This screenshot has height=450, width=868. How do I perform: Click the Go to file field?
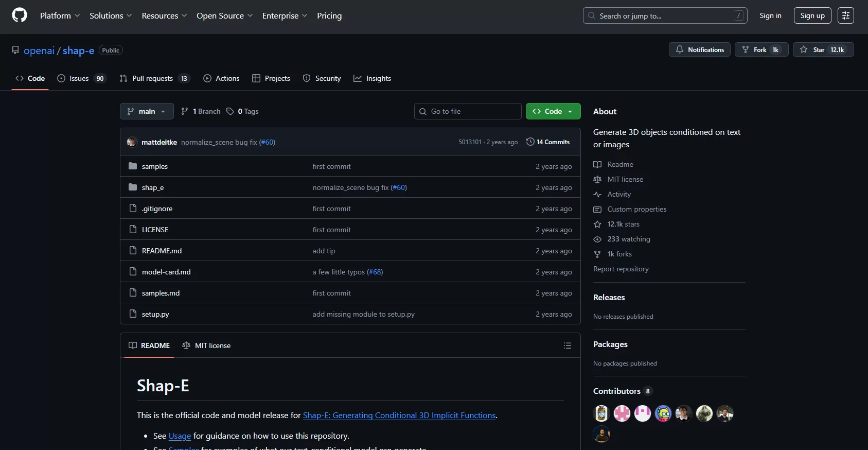point(468,111)
